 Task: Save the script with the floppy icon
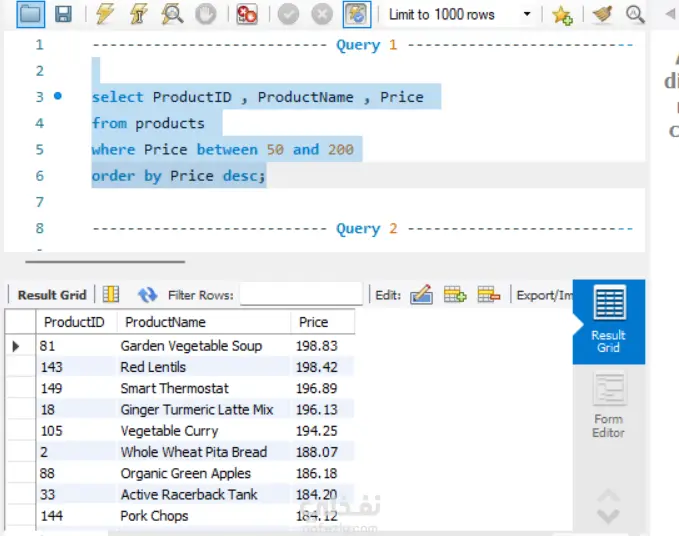[63, 14]
